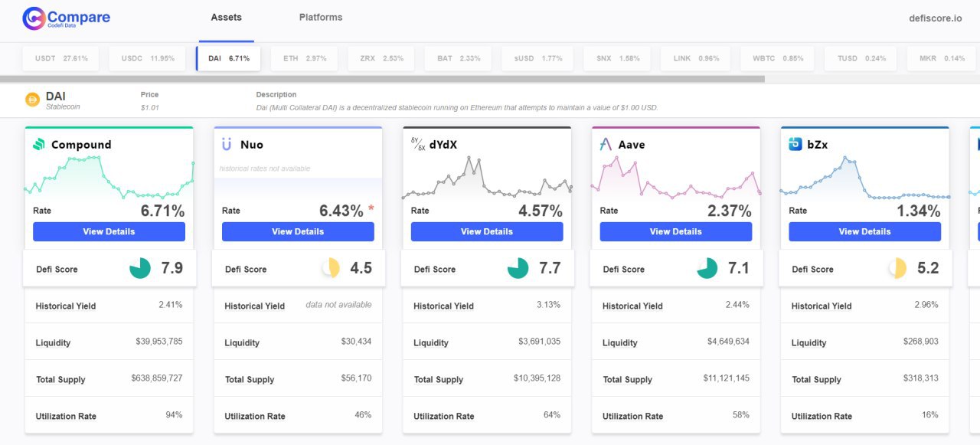980x445 pixels.
Task: Click the Compound rate history chart
Action: click(109, 177)
